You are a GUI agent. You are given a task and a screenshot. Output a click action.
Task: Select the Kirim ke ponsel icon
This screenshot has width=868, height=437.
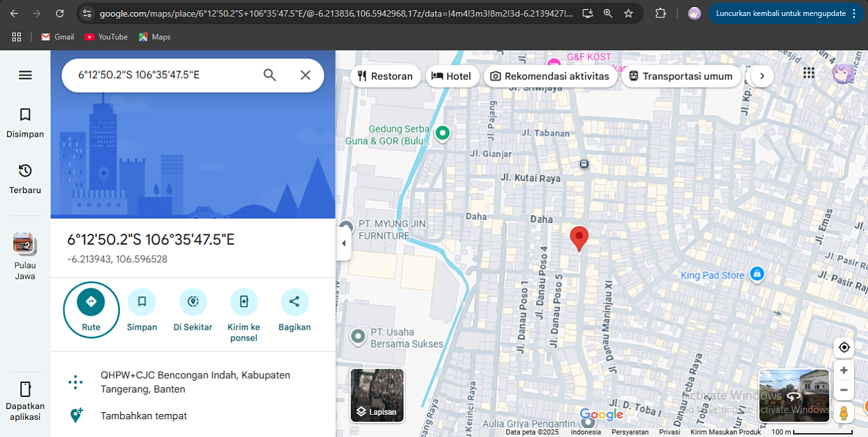click(x=244, y=302)
